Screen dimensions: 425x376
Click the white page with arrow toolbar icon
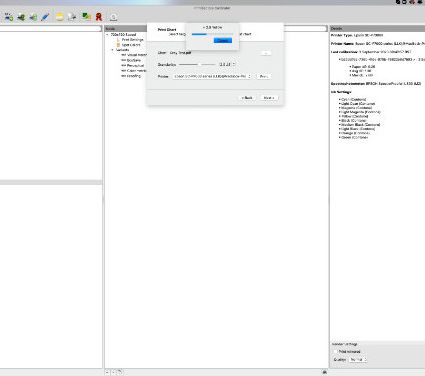[72, 17]
